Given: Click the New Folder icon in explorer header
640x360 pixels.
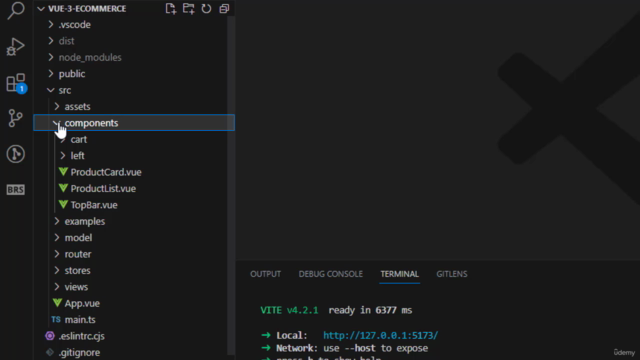Looking at the screenshot, I should (189, 9).
